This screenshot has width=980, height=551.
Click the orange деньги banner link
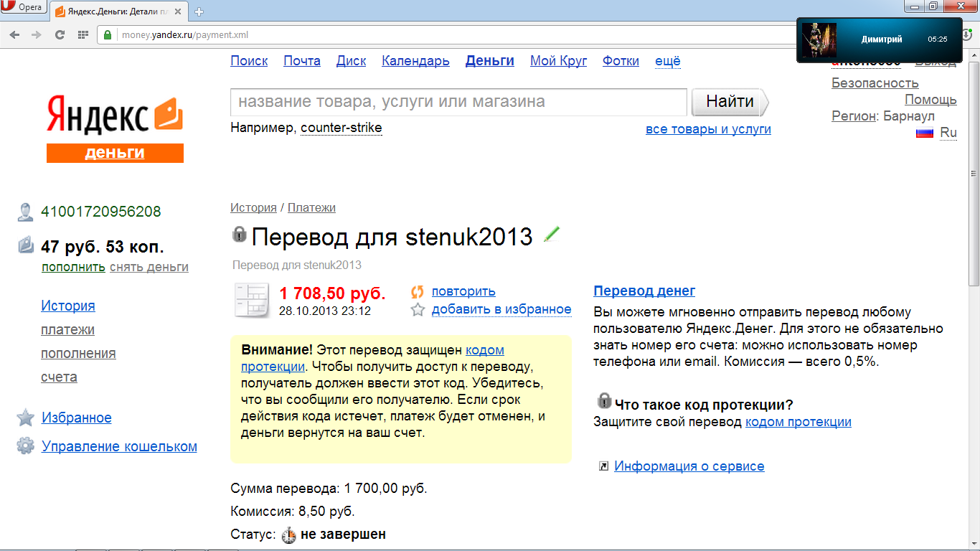[x=115, y=153]
